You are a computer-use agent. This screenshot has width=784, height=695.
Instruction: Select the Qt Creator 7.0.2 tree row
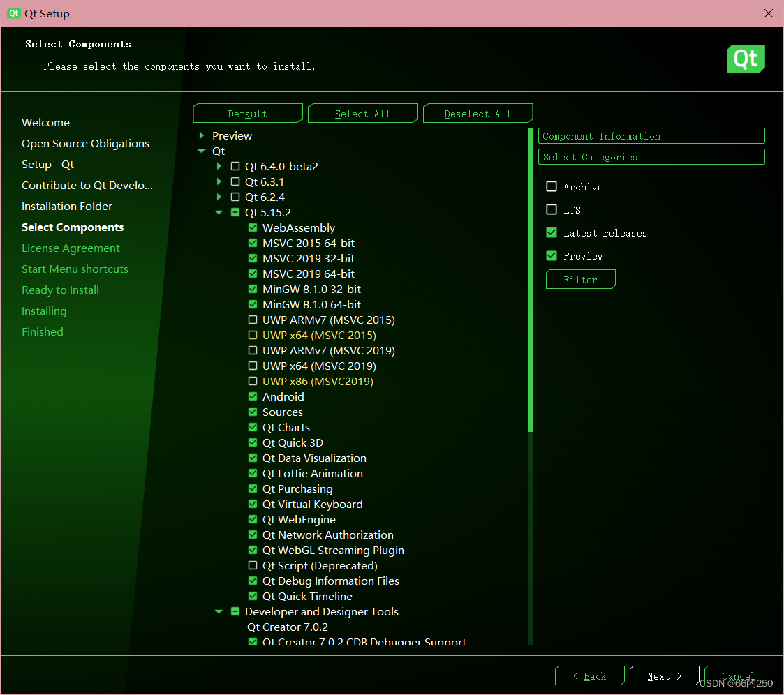[288, 627]
